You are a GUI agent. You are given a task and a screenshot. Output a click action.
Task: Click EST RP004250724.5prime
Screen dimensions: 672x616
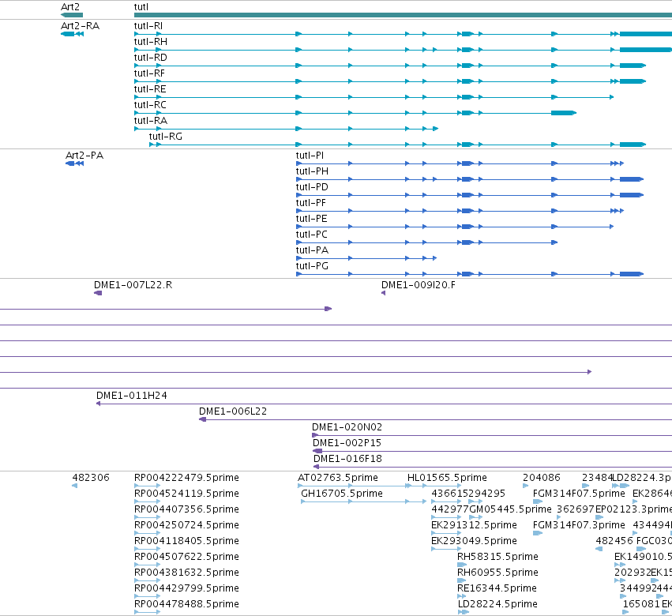147,533
